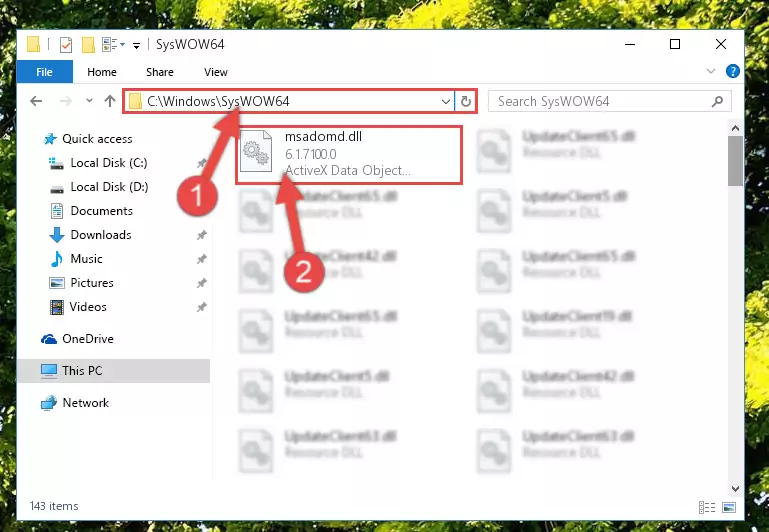Click the pin icon next to Local Disk (C:)
This screenshot has height=532, width=769.
(x=202, y=163)
